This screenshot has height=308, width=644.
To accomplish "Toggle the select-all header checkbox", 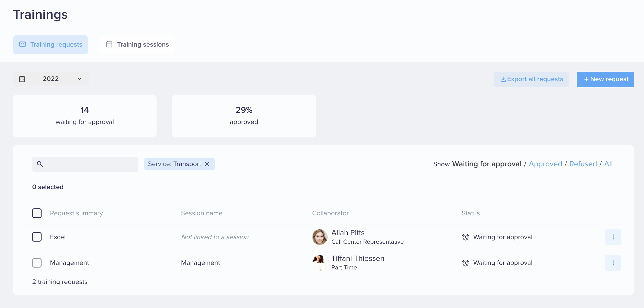I will pyautogui.click(x=37, y=213).
